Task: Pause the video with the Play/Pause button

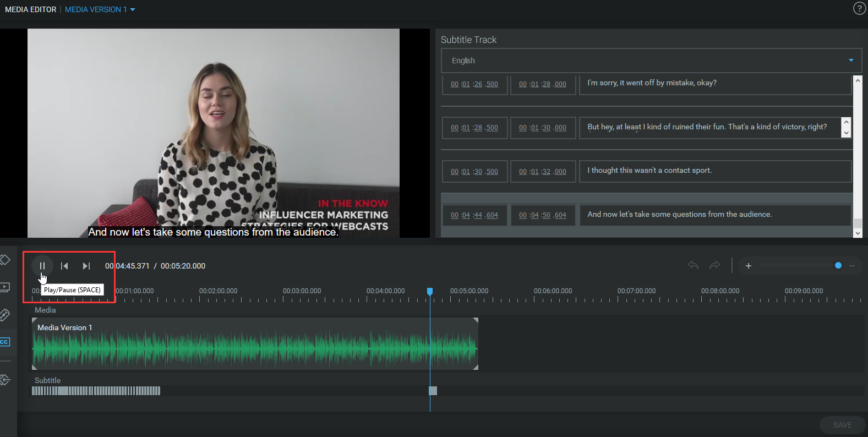Action: click(42, 266)
